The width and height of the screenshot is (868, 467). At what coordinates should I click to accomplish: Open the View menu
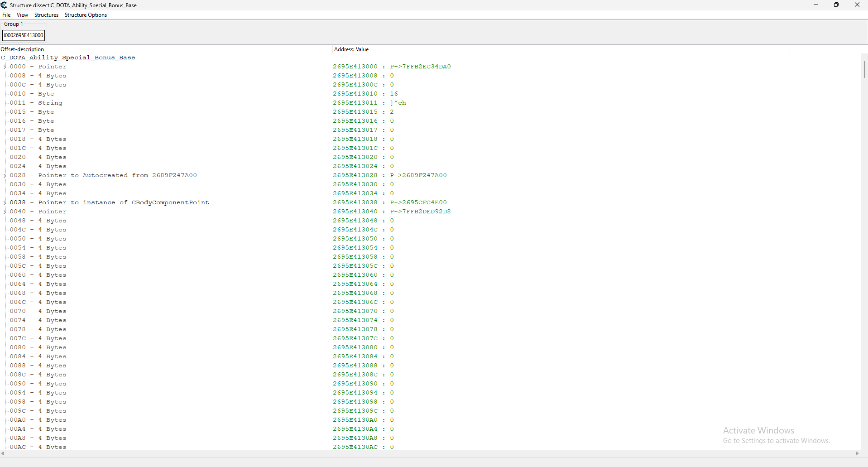coord(22,15)
